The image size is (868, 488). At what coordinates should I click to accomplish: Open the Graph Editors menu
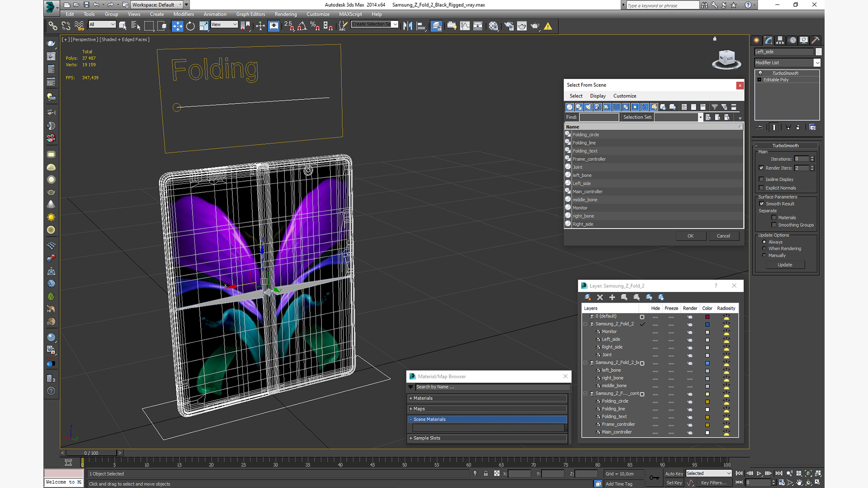tap(250, 14)
